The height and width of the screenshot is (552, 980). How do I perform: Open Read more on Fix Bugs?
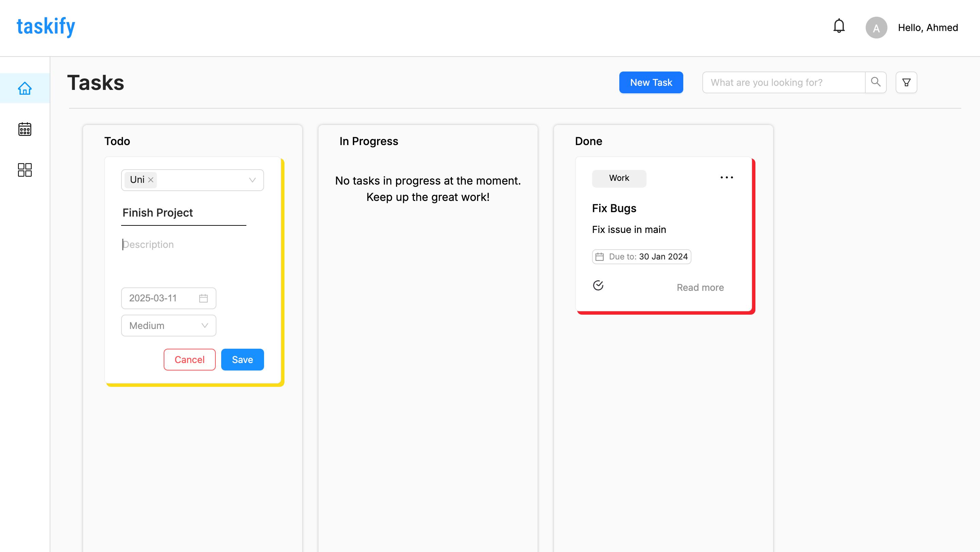pos(700,287)
